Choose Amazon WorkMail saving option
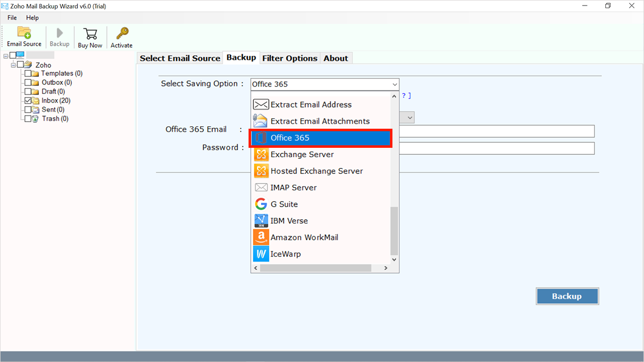Viewport: 644px width, 362px height. click(x=320, y=237)
